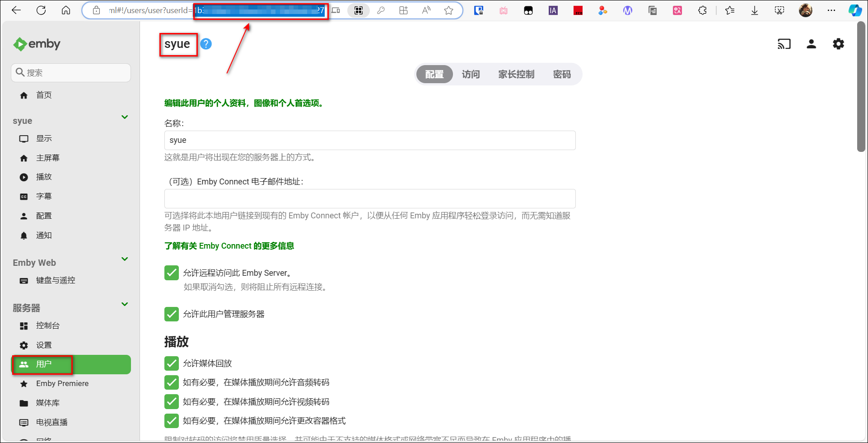The image size is (868, 443).
Task: Open the settings gear icon in header
Action: pos(838,44)
